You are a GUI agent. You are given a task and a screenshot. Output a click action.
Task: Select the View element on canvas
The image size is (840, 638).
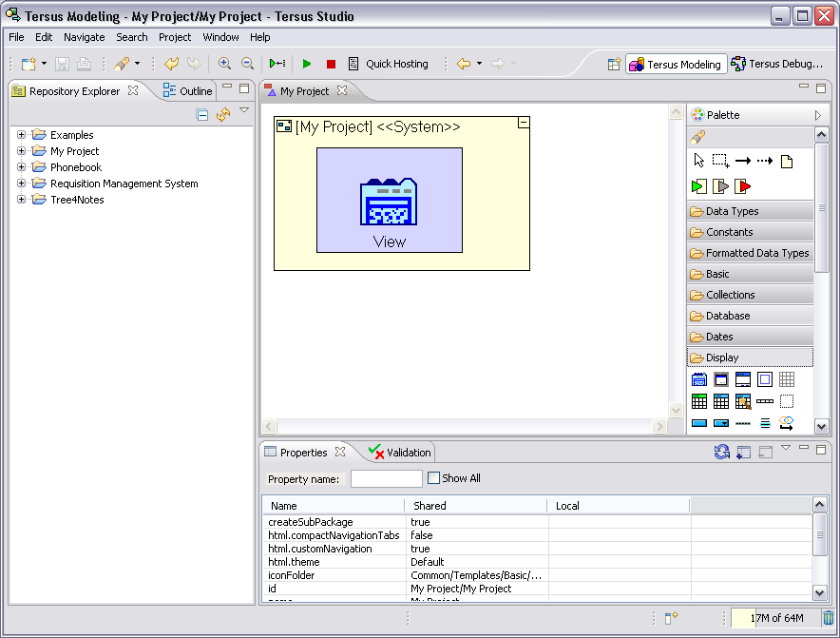(390, 200)
